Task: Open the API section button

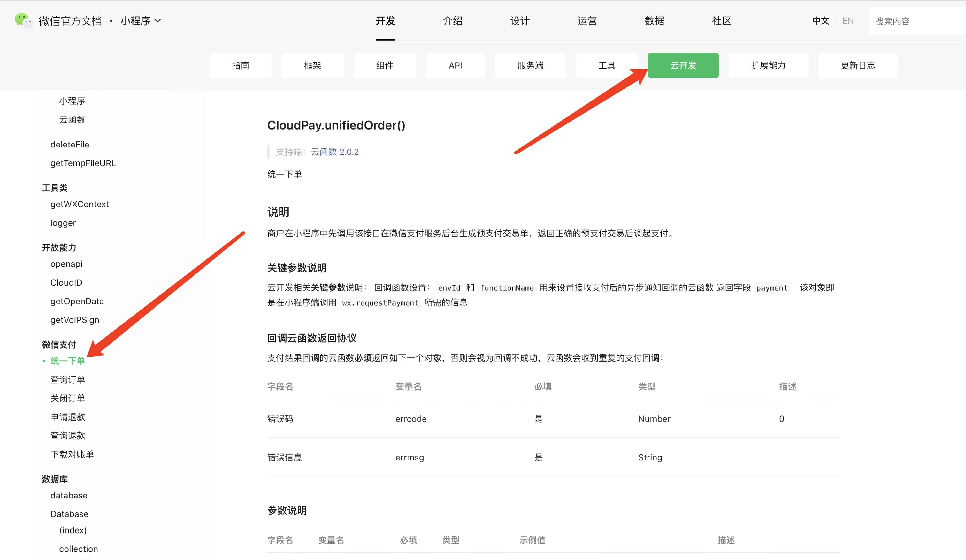Action: click(455, 65)
